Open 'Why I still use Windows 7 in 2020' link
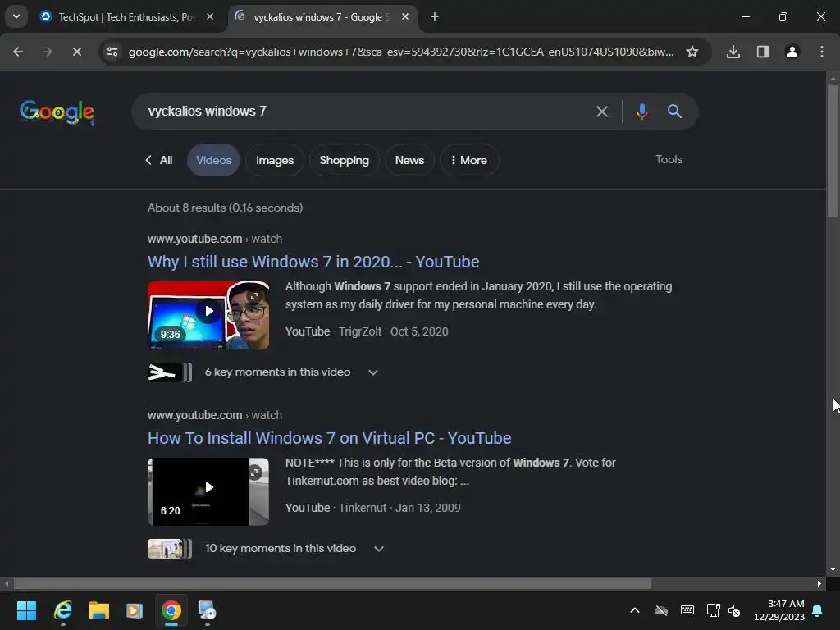This screenshot has width=840, height=630. [x=313, y=262]
